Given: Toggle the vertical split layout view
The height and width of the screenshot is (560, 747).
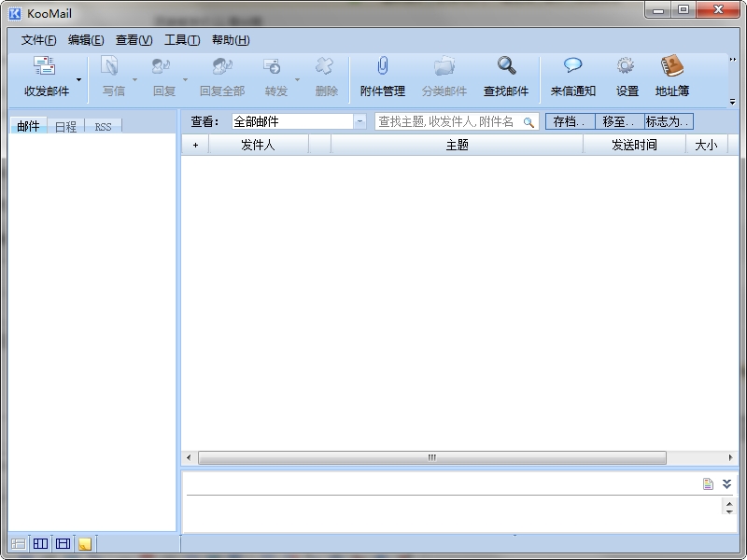Looking at the screenshot, I should pyautogui.click(x=40, y=544).
